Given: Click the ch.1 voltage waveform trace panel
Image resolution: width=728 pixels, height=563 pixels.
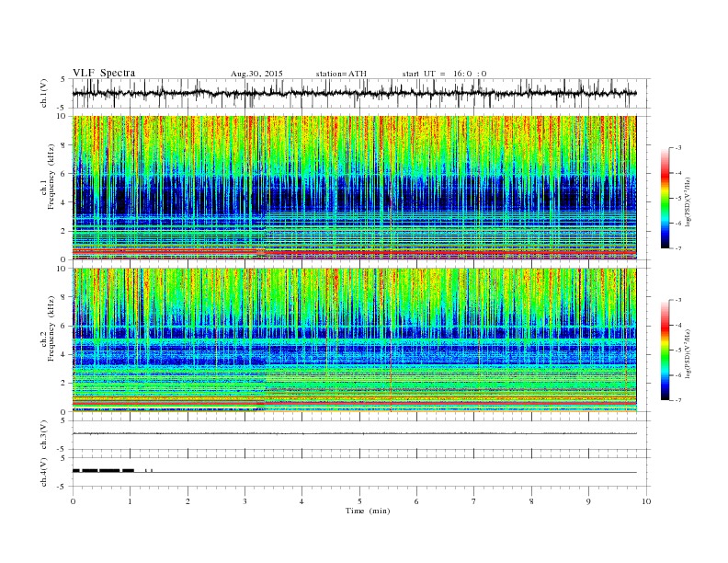Looking at the screenshot, I should coord(360,93).
